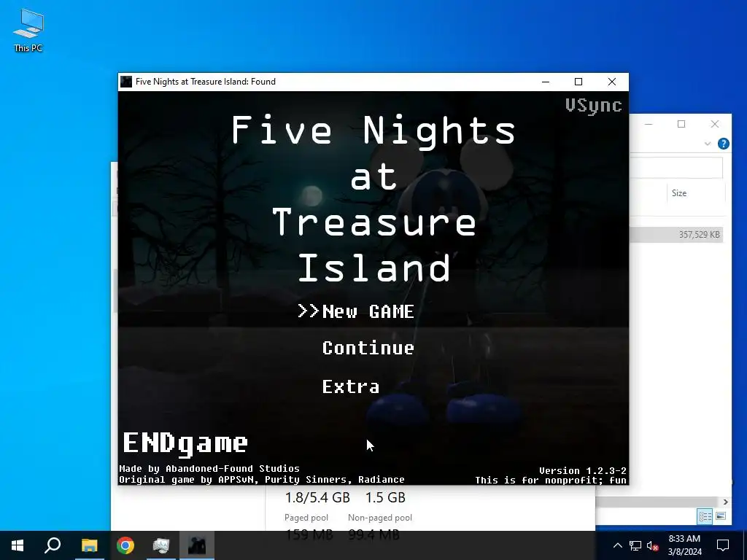This screenshot has height=560, width=747.
Task: Click the Paged pool label
Action: (x=306, y=518)
